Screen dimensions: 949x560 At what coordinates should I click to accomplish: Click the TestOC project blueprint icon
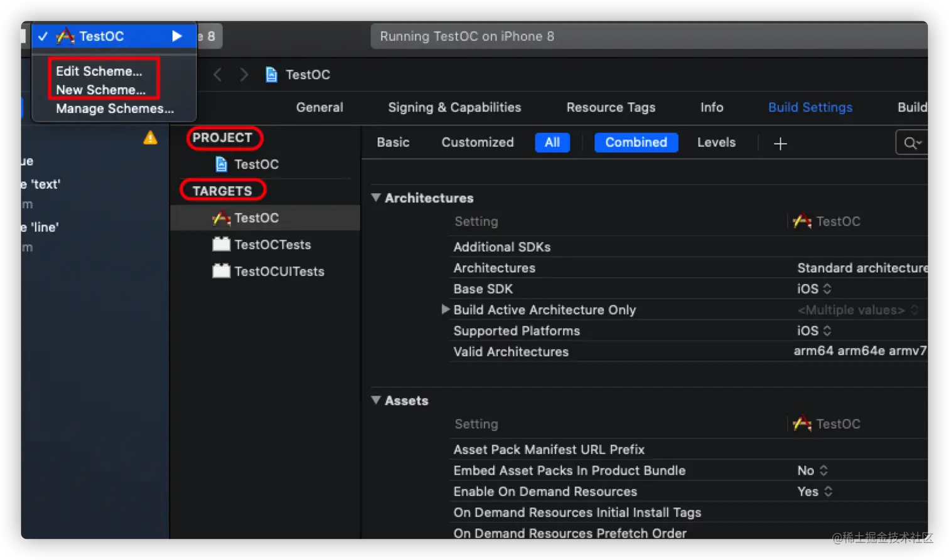pyautogui.click(x=221, y=164)
